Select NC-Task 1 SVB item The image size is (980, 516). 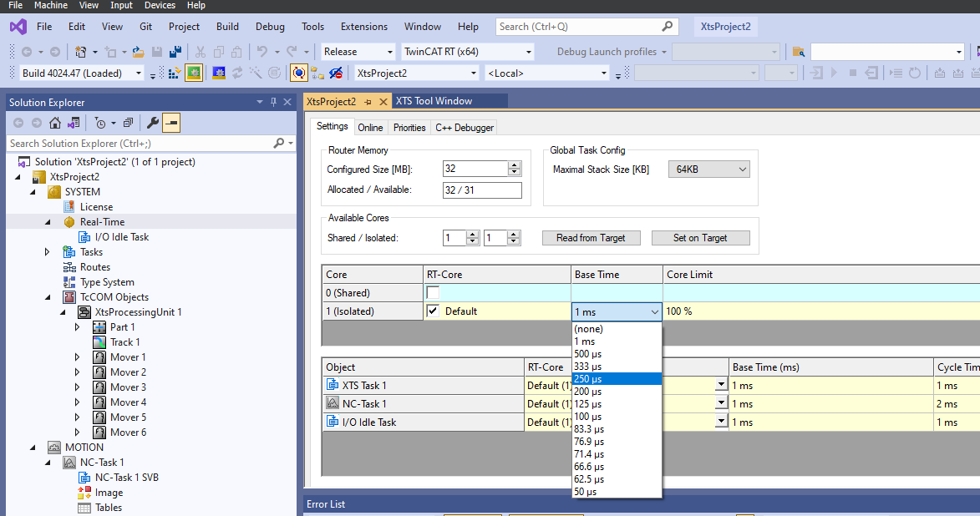127,478
